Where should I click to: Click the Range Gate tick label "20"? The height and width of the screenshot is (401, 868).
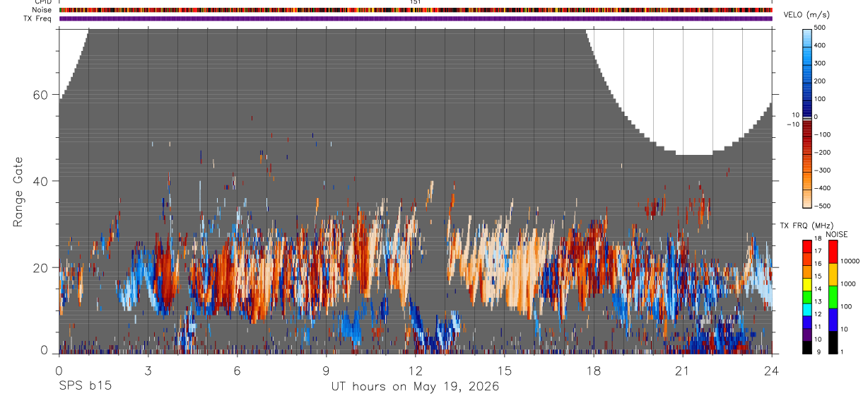pyautogui.click(x=41, y=267)
